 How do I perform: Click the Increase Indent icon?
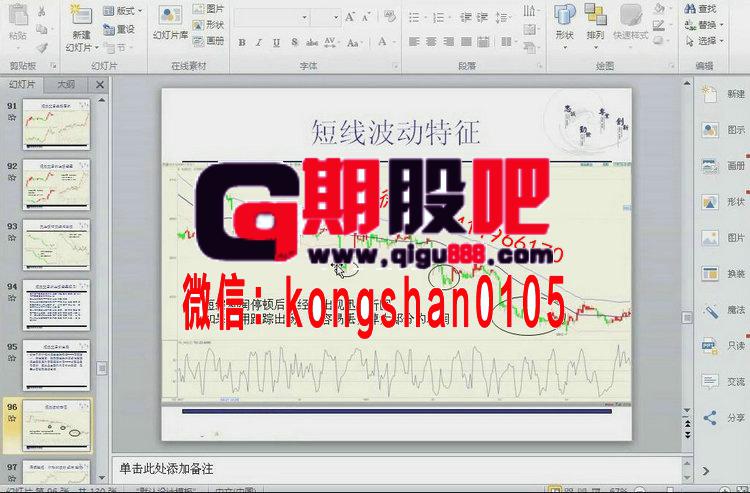pos(483,18)
